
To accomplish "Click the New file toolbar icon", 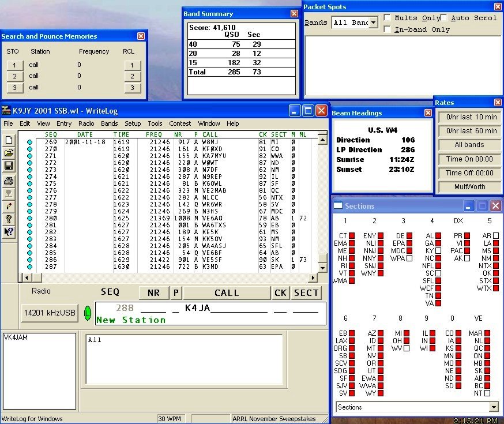I will 9,140.
